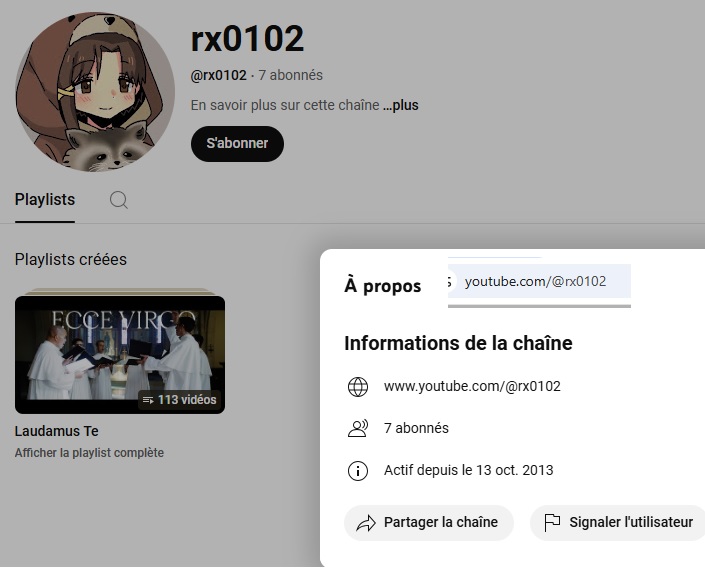Click the Signaler l'utilisateur button

pos(618,523)
